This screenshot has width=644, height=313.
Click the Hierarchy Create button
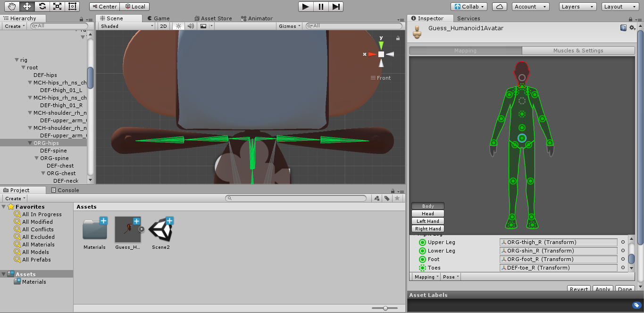[15, 26]
